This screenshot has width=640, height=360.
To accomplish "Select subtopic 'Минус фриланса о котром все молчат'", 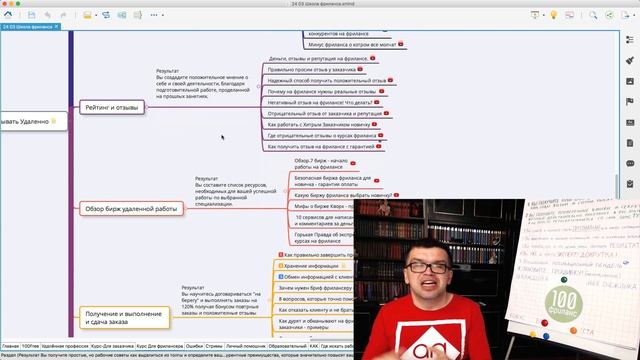I will [352, 44].
